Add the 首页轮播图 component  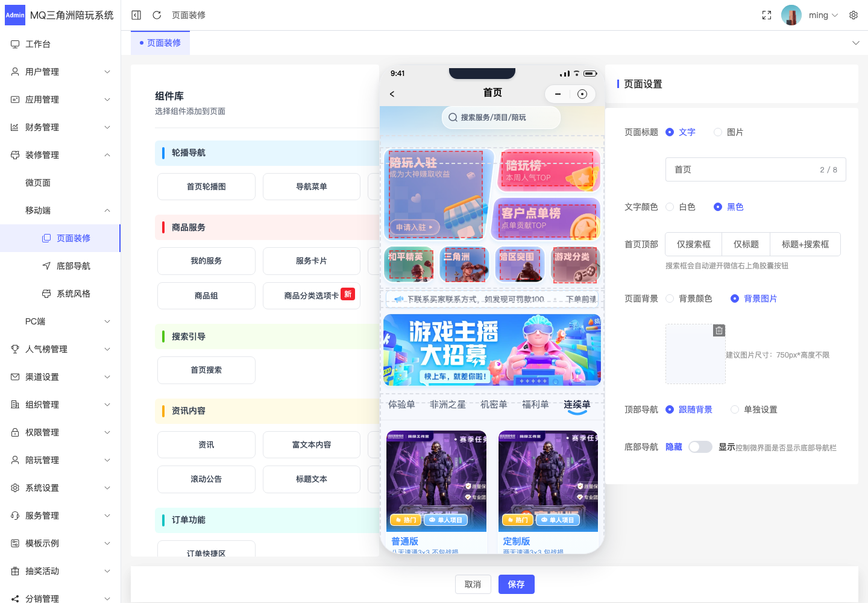(x=206, y=187)
